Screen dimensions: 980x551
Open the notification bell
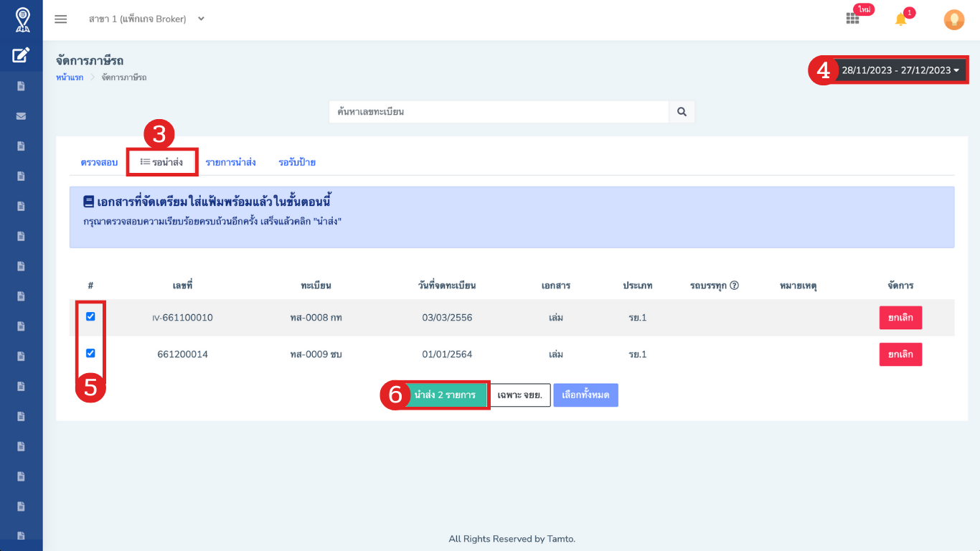click(901, 19)
